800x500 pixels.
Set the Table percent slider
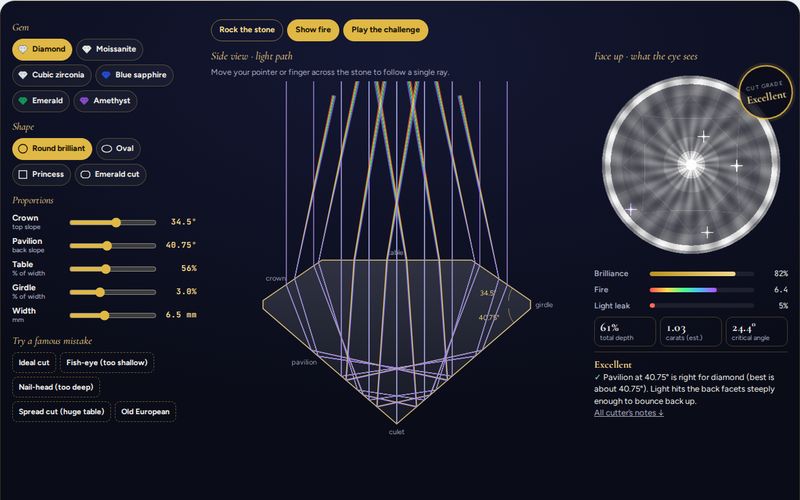tap(113, 269)
